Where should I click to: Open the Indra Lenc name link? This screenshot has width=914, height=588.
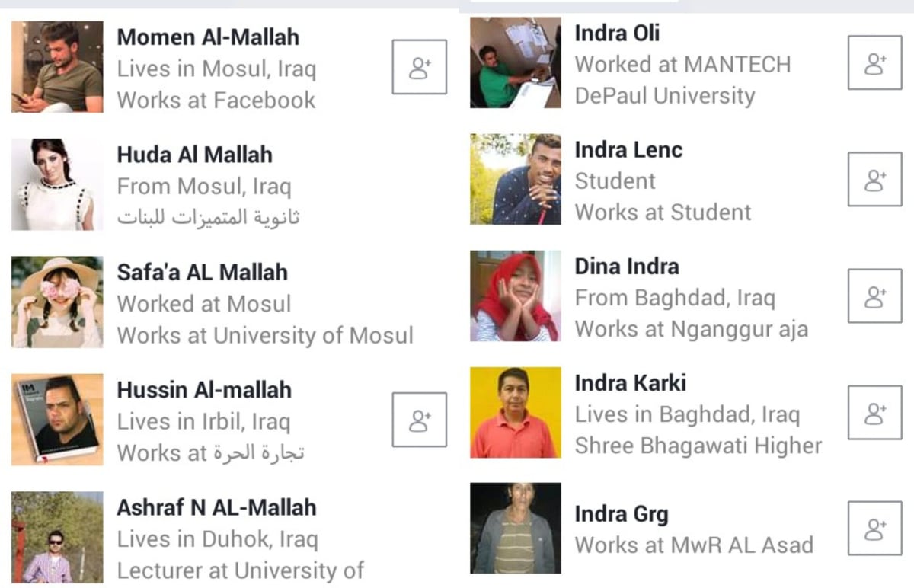click(628, 149)
